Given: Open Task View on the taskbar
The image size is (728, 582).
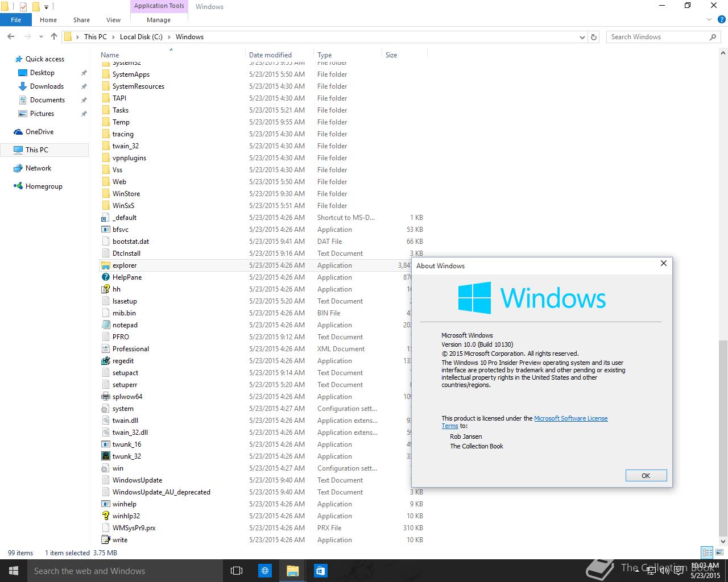Looking at the screenshot, I should 237,571.
